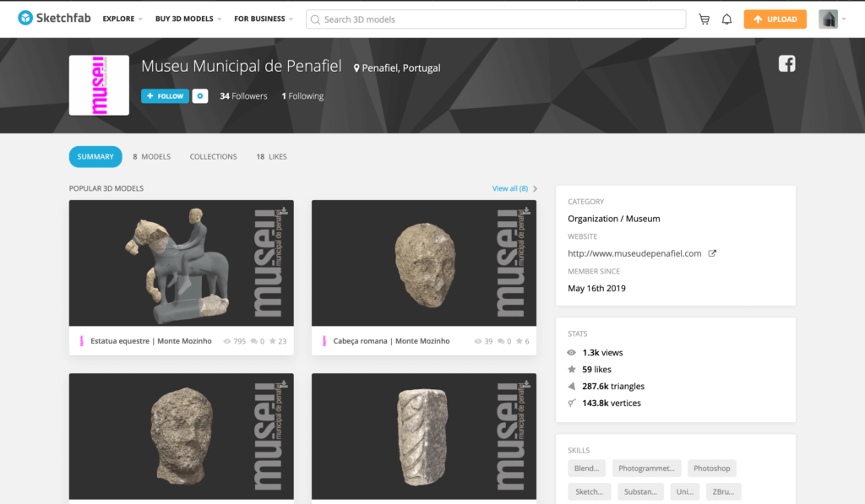Click the user avatar in the header
The height and width of the screenshot is (504, 865).
point(828,19)
